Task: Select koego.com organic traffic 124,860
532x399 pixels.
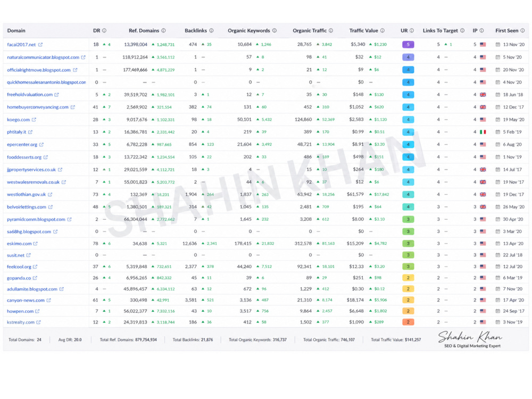Action: tap(303, 119)
